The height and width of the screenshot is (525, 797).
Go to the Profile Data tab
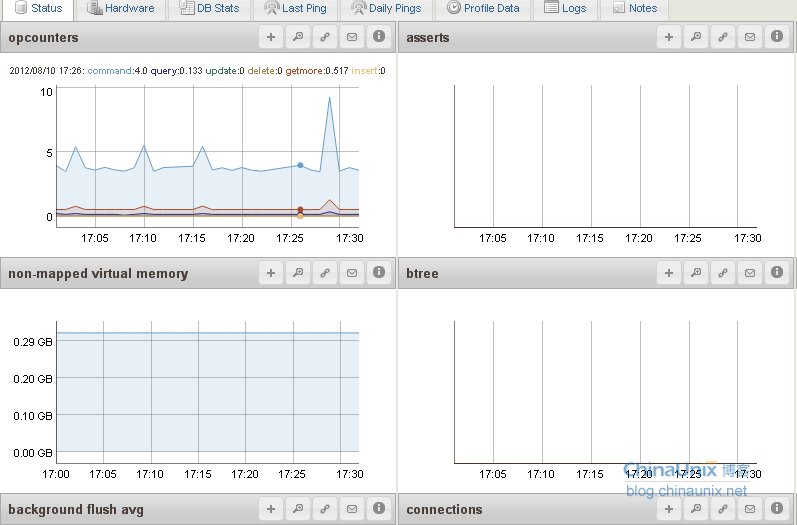point(484,9)
